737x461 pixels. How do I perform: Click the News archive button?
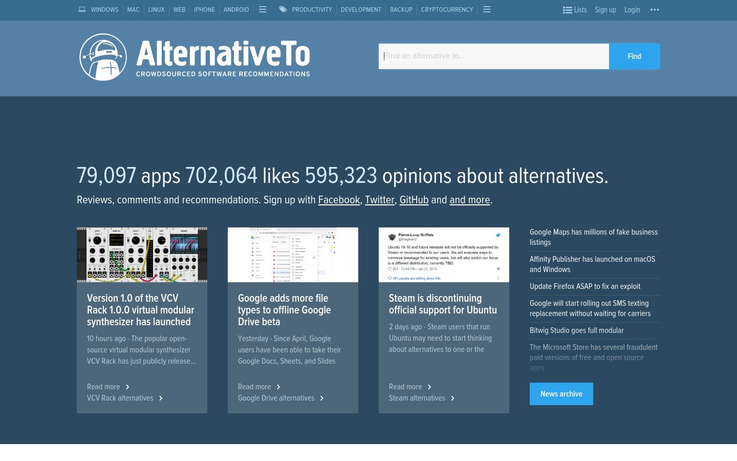(561, 394)
